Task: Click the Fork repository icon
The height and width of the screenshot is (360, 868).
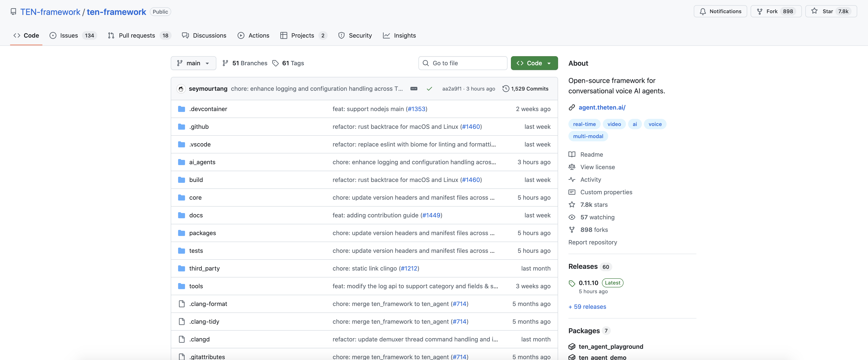Action: point(759,11)
